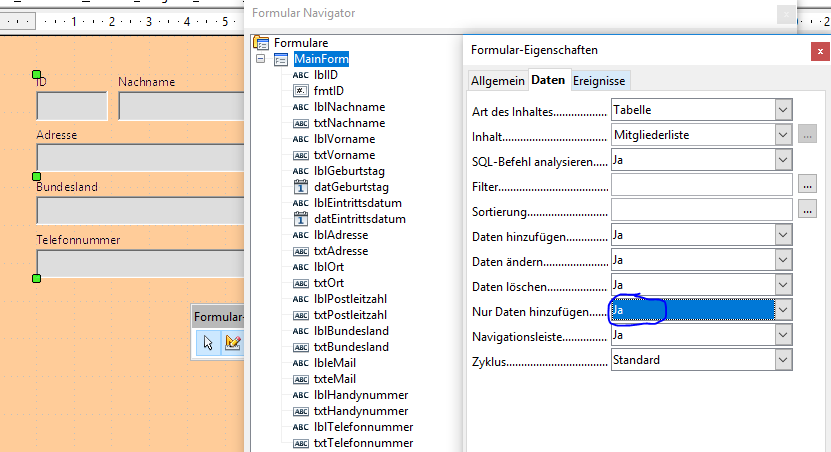Switch to the Allgemein tab

click(x=497, y=80)
